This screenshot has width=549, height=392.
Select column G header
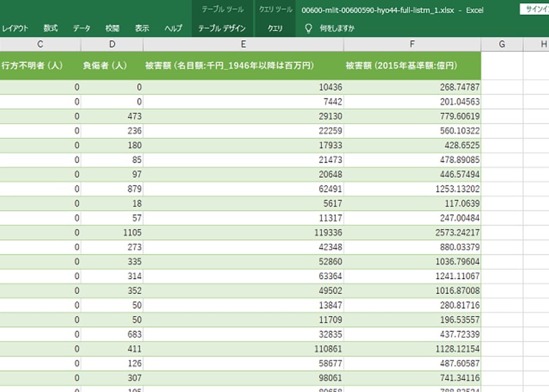pos(502,44)
